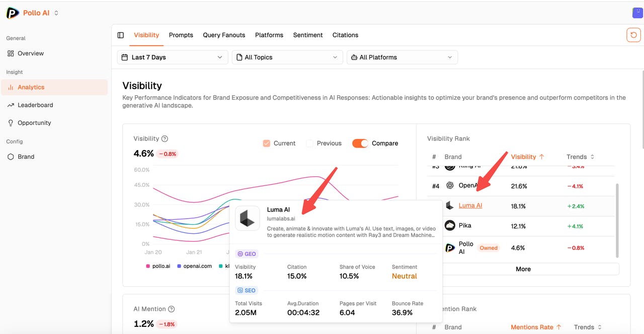The image size is (644, 334).
Task: Click the -0.8% change badge under Visibility
Action: tap(168, 154)
